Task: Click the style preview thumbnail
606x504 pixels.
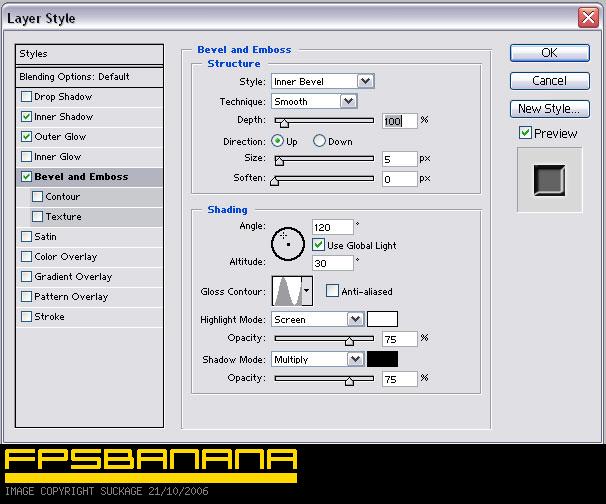Action: point(549,180)
